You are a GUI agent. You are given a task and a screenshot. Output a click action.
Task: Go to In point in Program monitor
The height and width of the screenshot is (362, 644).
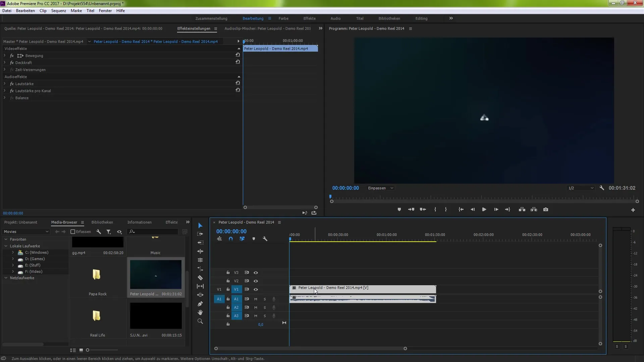pos(461,209)
